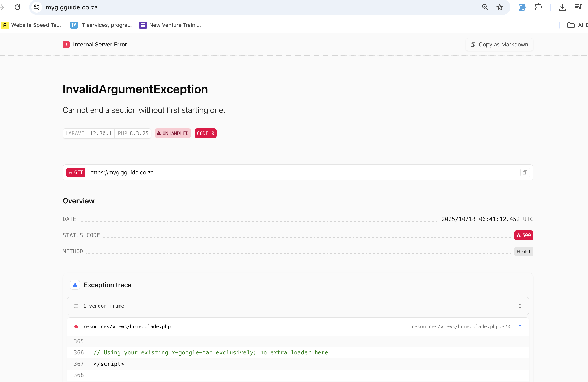Click the GET method badge in Overview
Screen dimensions: 588x382
click(523, 252)
